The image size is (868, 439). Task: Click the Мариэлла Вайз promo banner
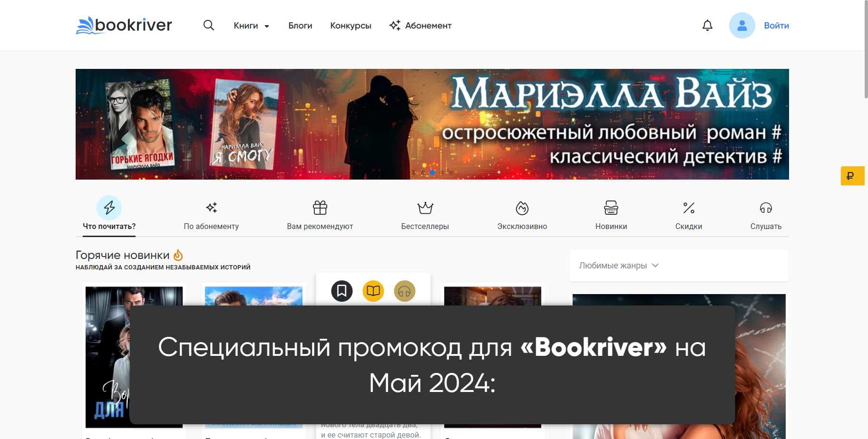(x=432, y=124)
